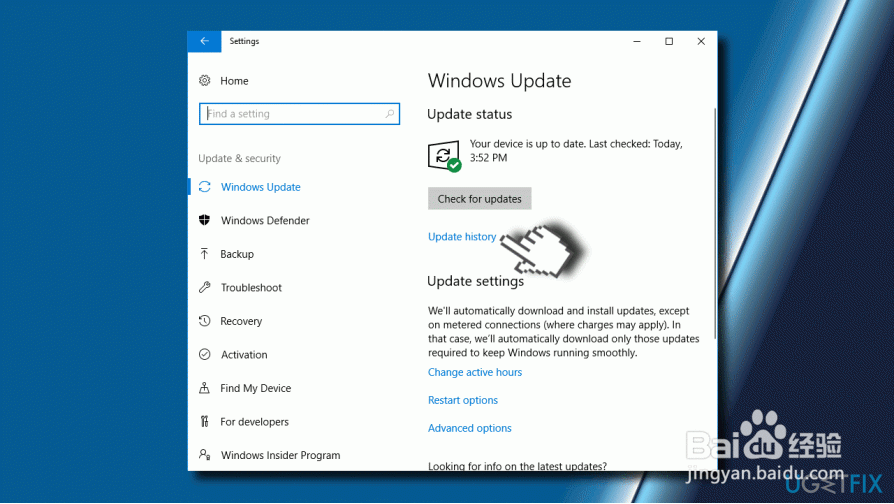Click the Check for updates button
894x504 pixels.
pyautogui.click(x=479, y=199)
